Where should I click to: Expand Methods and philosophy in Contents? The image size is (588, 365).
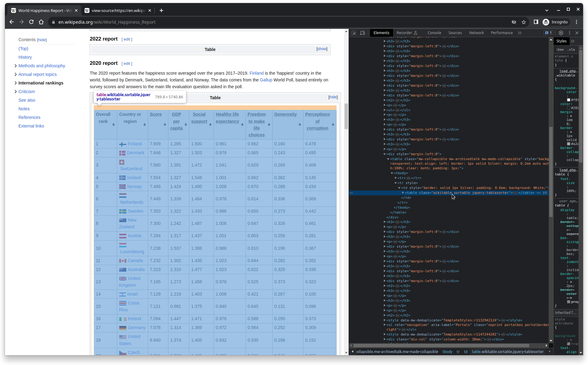(x=15, y=66)
